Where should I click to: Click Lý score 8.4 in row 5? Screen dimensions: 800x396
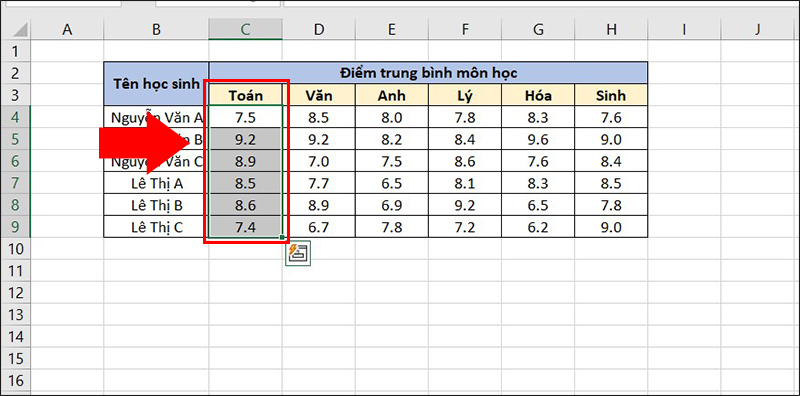coord(465,139)
